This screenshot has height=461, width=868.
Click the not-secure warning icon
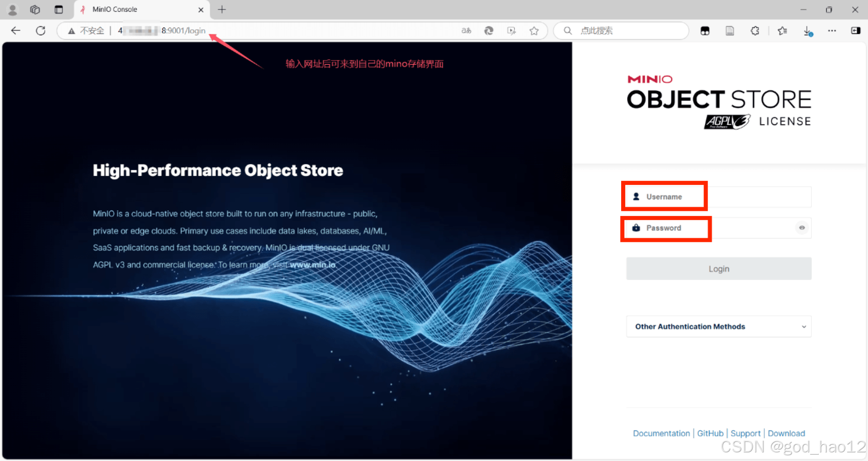click(71, 31)
